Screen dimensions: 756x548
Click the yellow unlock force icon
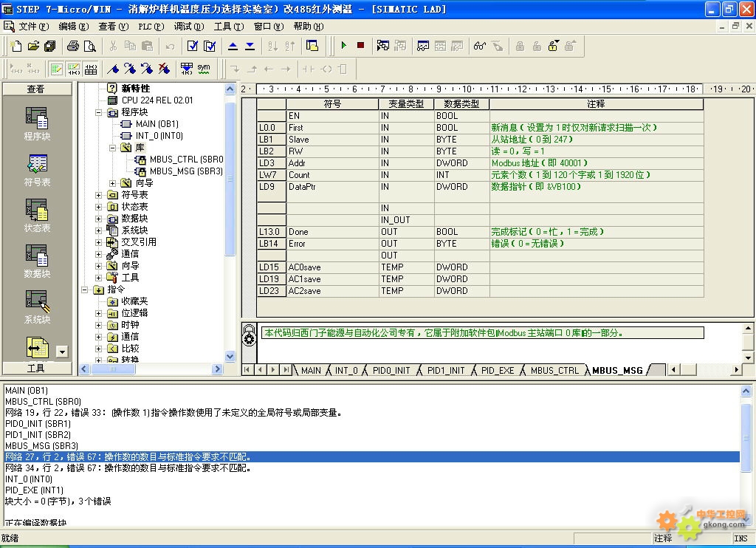(553, 46)
